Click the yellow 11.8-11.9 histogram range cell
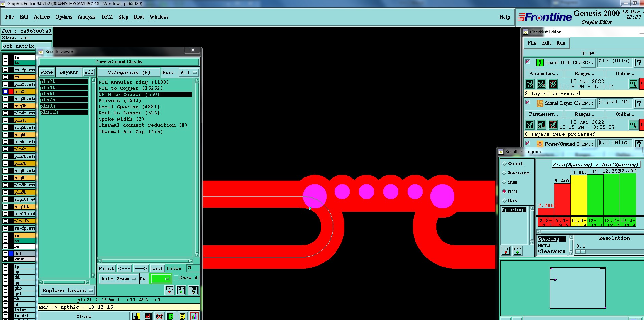Image resolution: width=644 pixels, height=320 pixels. click(x=578, y=223)
